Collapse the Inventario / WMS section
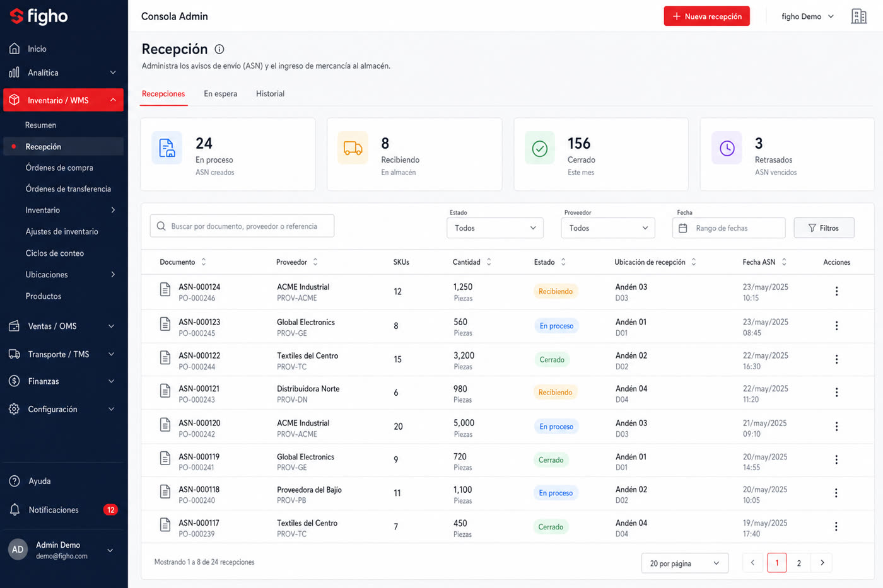This screenshot has height=588, width=883. [x=113, y=100]
